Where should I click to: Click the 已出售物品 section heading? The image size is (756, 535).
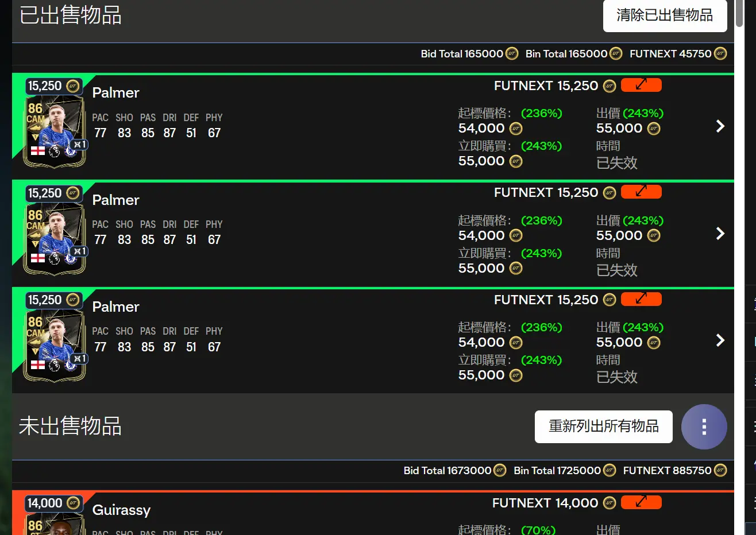[x=70, y=15]
